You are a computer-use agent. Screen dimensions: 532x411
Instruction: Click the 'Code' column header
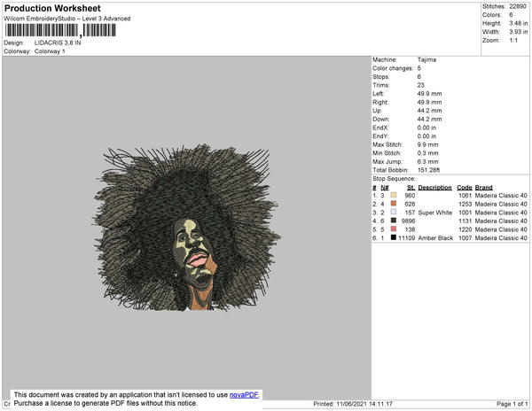click(465, 188)
